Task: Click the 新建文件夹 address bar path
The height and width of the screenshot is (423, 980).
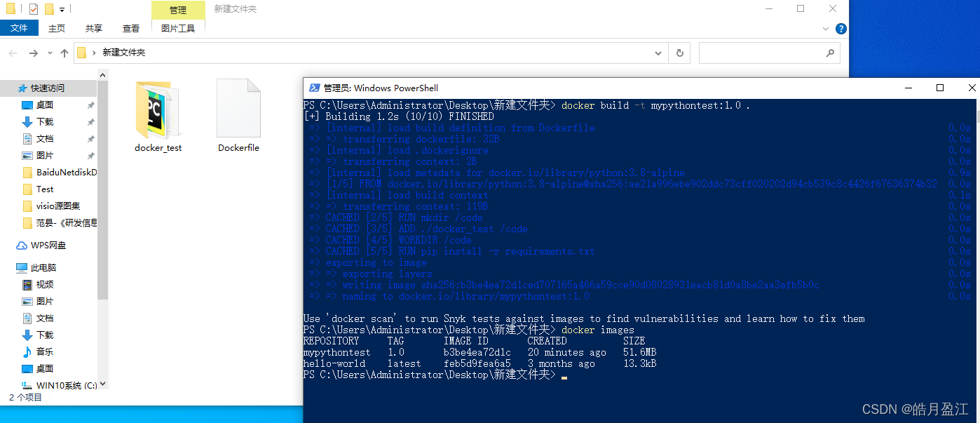Action: tap(124, 53)
